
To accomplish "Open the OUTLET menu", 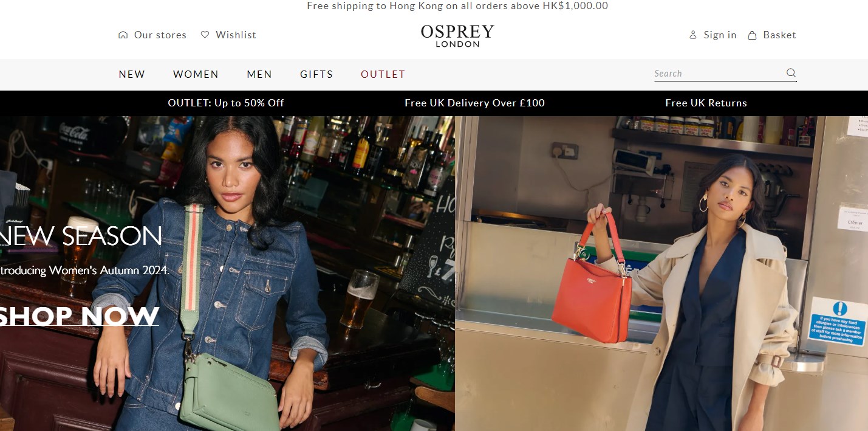I will tap(383, 74).
